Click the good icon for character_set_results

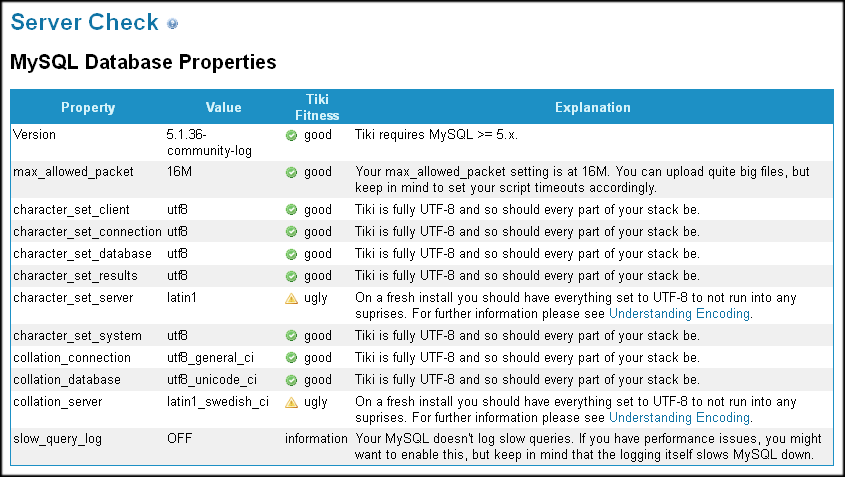pyautogui.click(x=291, y=276)
